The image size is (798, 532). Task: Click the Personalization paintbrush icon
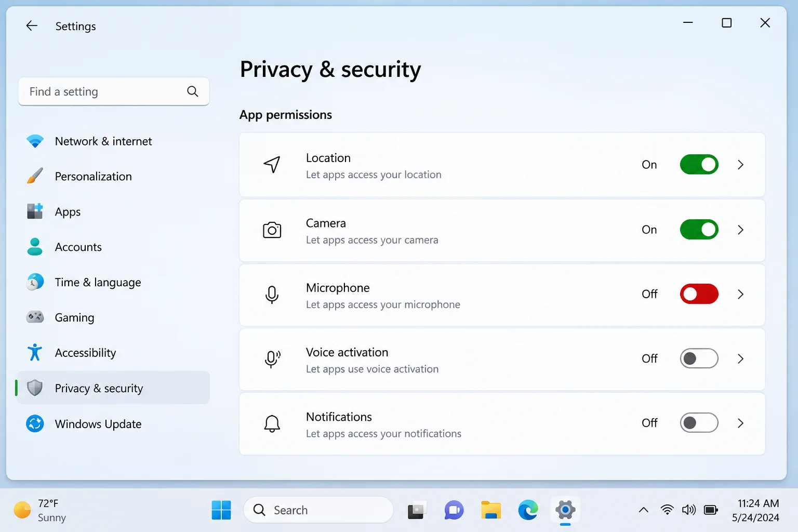pyautogui.click(x=35, y=176)
